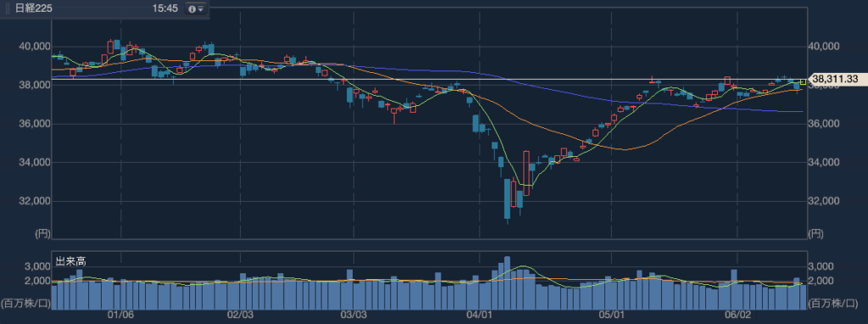Click the right-axis 36,000 price label

[824, 124]
